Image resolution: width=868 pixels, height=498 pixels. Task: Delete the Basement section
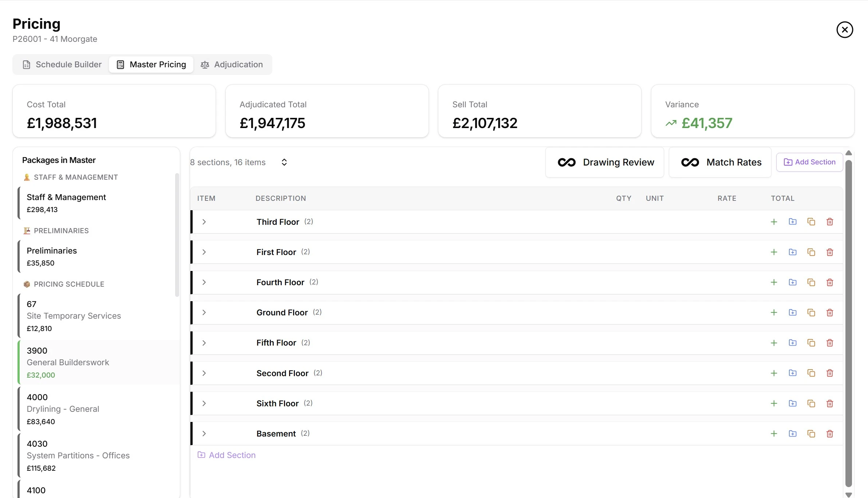[x=830, y=433]
